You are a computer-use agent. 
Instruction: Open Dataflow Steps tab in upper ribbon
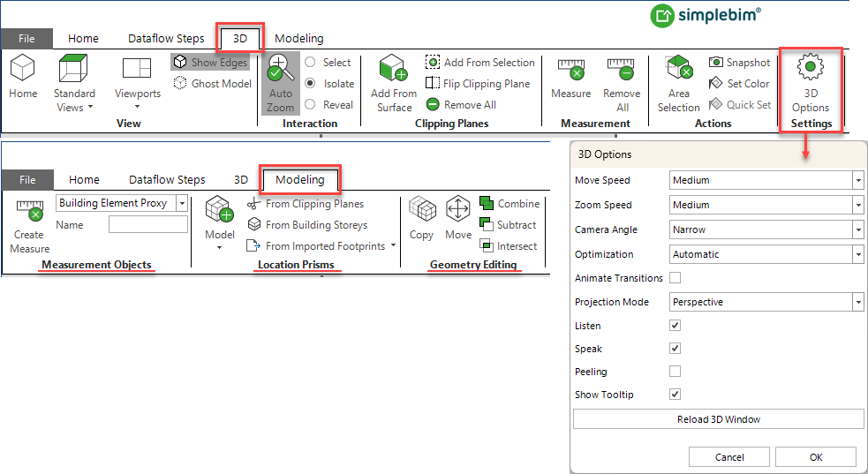tap(166, 39)
